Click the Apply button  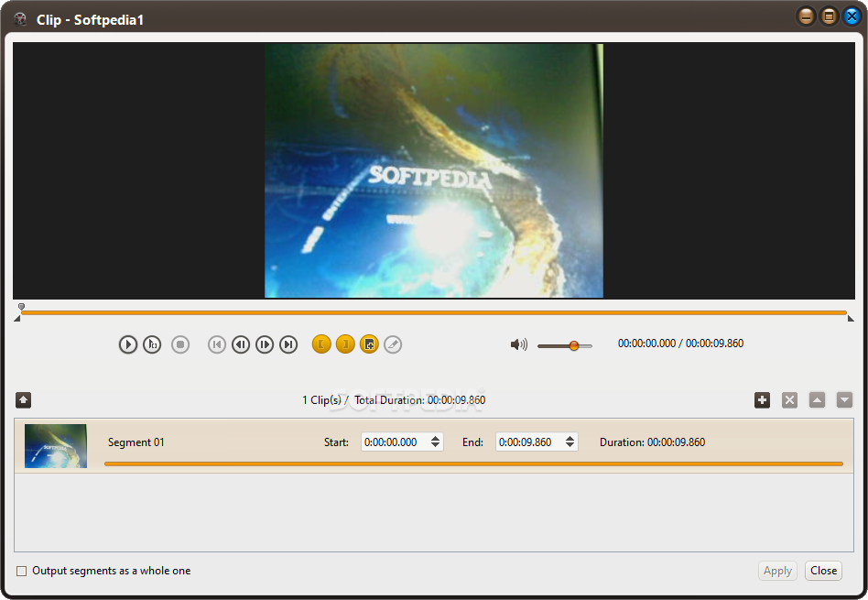click(777, 571)
